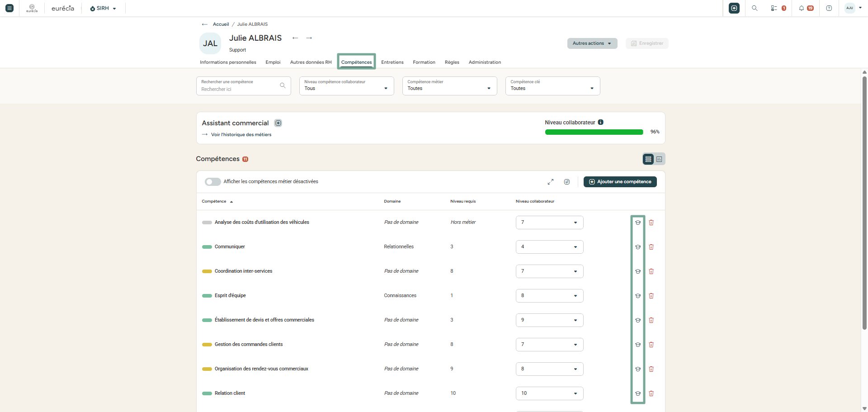Switch to the Entretiens tab
This screenshot has height=412, width=868.
(392, 62)
